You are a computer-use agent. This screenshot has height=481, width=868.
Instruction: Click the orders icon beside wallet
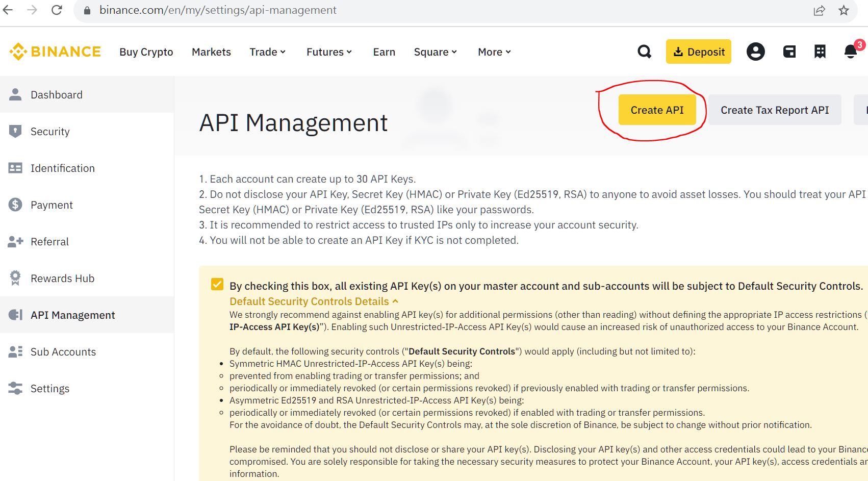point(820,52)
